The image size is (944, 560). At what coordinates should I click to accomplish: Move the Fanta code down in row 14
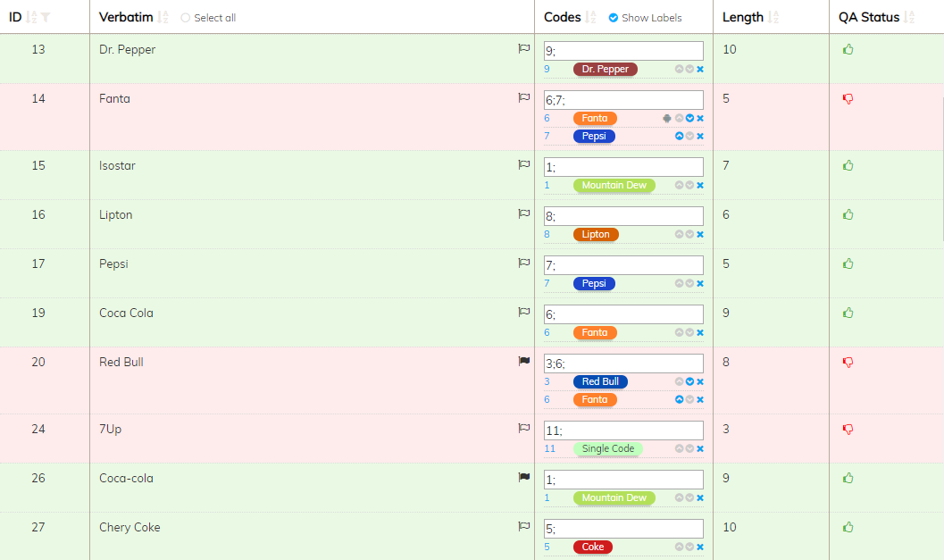tap(690, 119)
